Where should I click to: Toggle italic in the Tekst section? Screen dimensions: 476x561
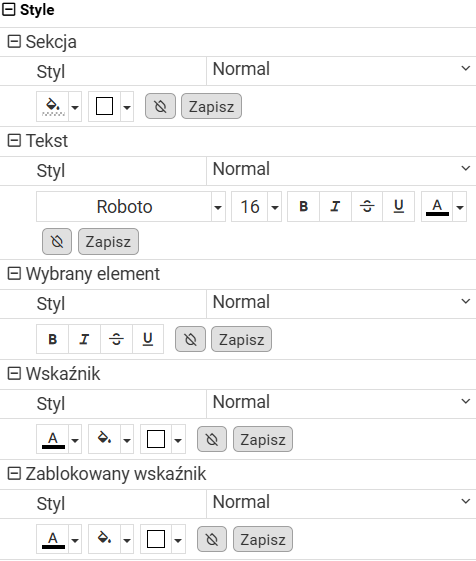point(335,206)
